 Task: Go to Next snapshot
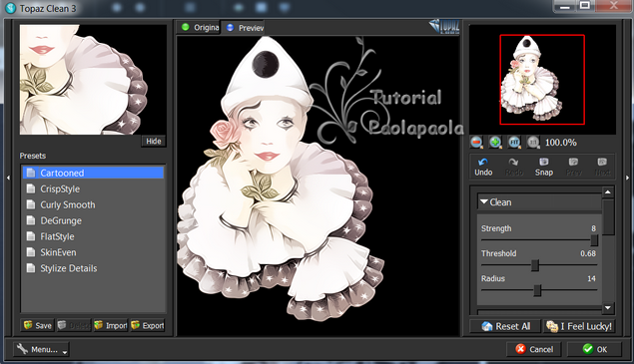602,167
